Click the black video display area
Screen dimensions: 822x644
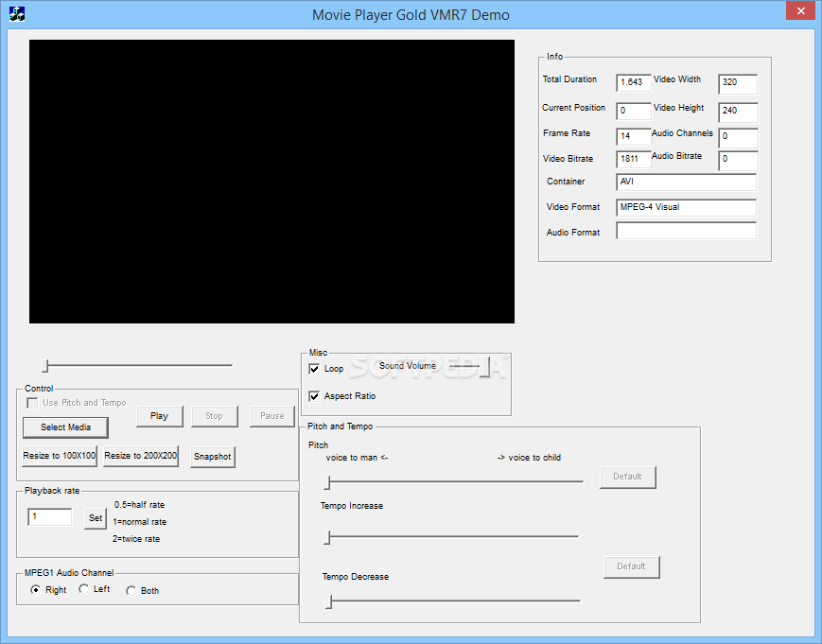coord(271,182)
